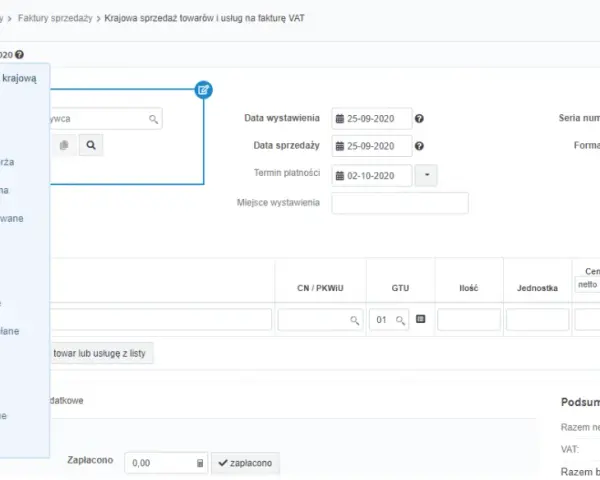Image resolution: width=600 pixels, height=480 pixels.
Task: Select the Data wystawienia date field
Action: coord(372,119)
